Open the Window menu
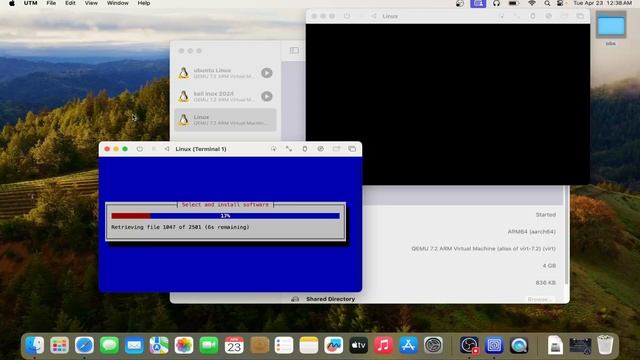Viewport: 640px width, 360px height. click(118, 3)
